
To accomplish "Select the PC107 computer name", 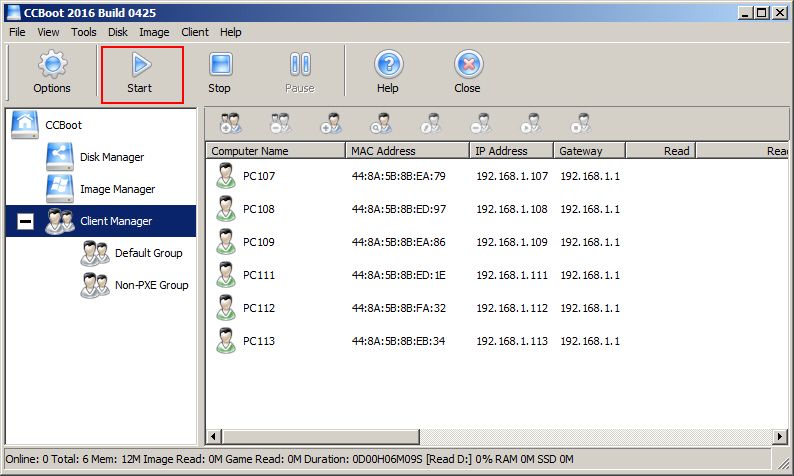I will pyautogui.click(x=259, y=176).
